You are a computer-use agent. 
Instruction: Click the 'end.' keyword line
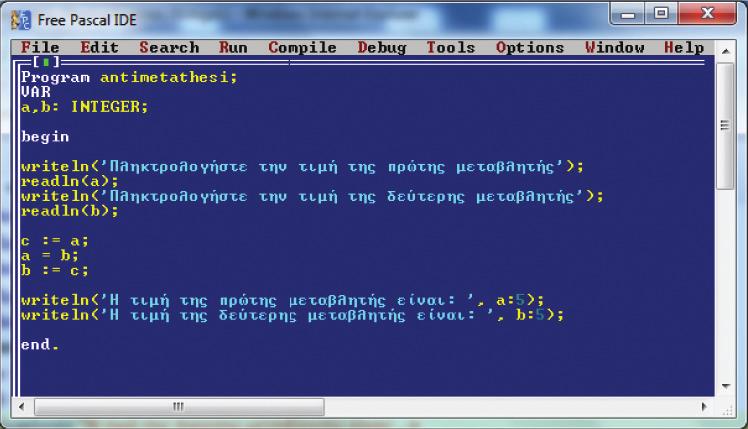click(x=40, y=345)
